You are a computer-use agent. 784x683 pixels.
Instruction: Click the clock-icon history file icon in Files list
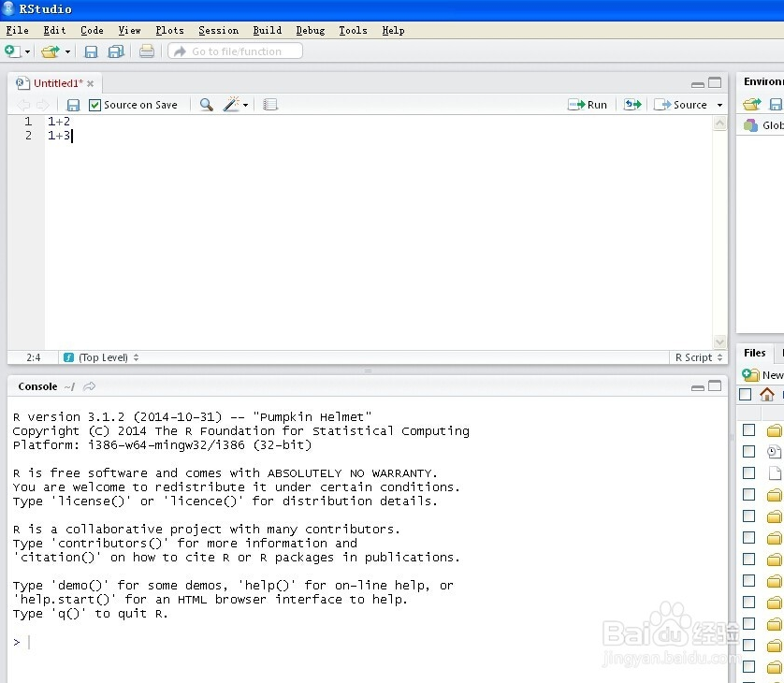774,452
